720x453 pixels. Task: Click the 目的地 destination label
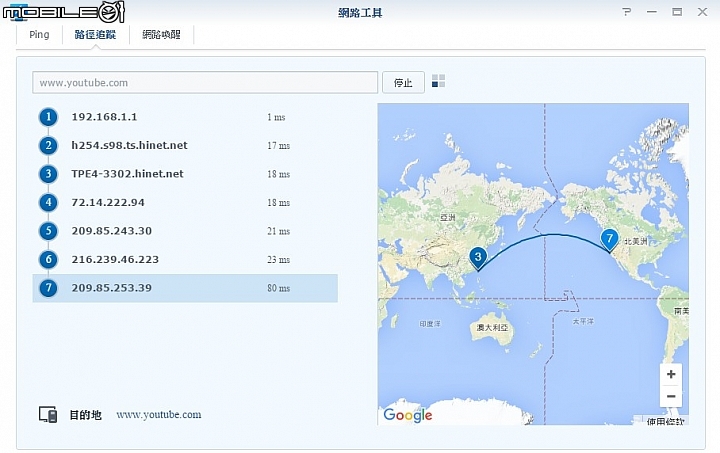pyautogui.click(x=85, y=415)
